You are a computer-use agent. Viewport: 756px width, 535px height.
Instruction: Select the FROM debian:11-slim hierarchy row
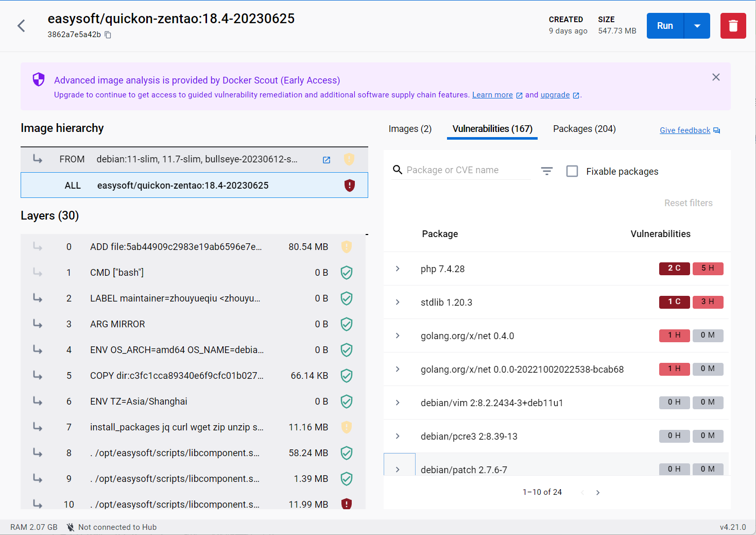pos(194,159)
